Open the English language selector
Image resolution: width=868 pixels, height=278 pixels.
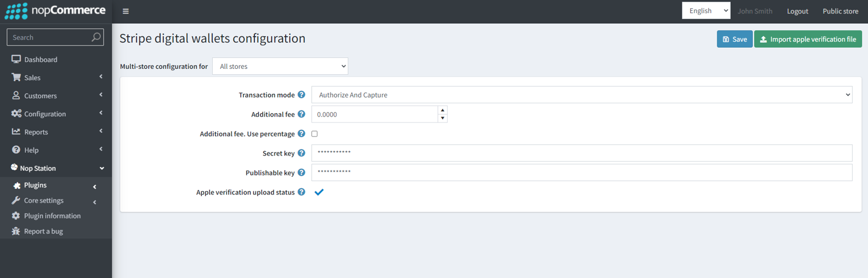click(x=706, y=11)
